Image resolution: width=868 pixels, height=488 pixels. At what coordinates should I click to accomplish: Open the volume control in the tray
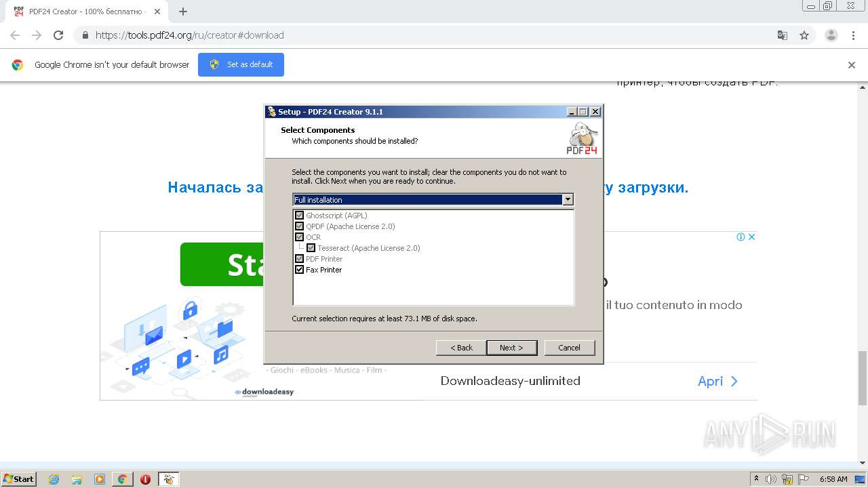click(x=771, y=479)
